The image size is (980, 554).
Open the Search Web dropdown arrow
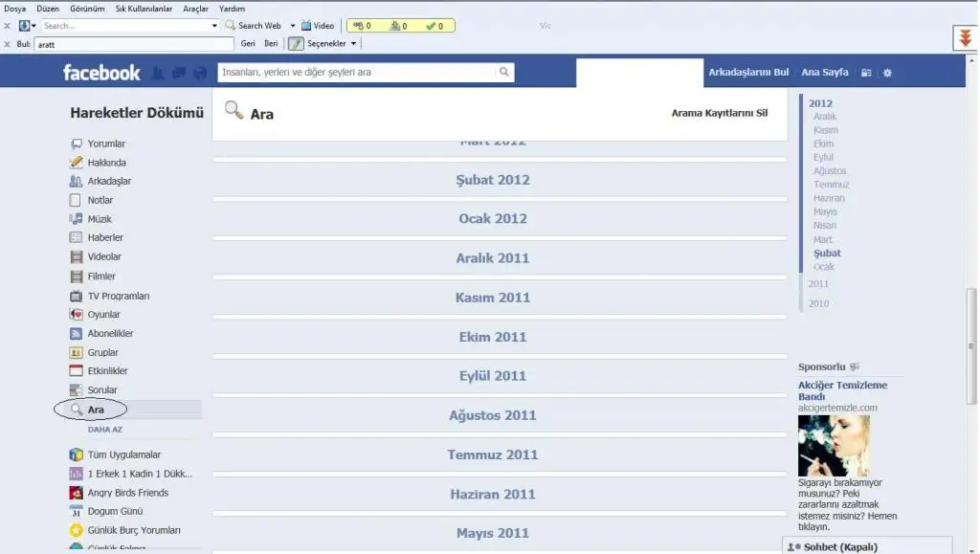point(293,26)
